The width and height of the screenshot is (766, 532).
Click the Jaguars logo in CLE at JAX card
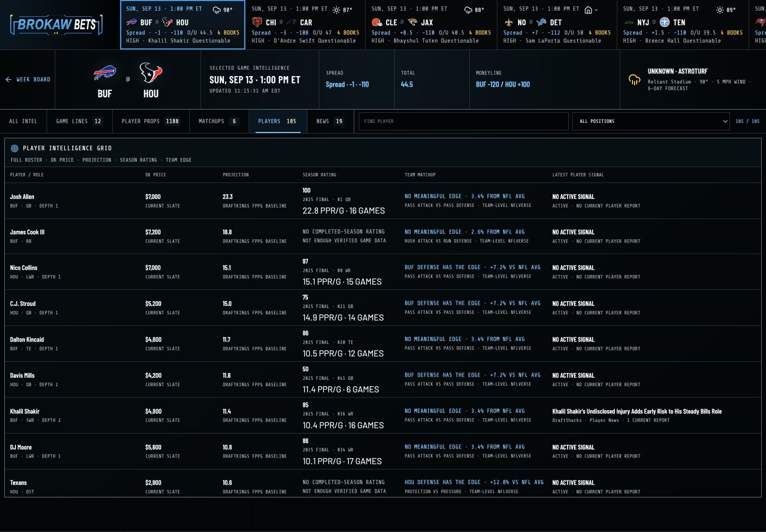click(x=412, y=22)
